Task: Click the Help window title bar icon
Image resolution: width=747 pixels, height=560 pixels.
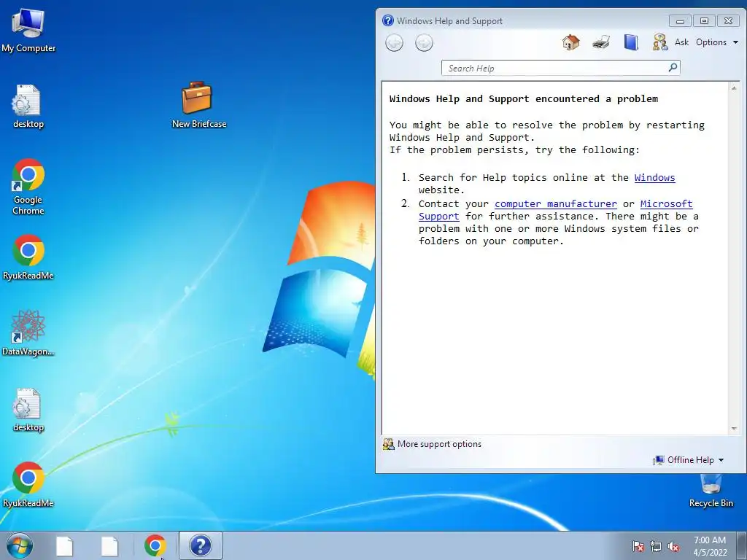Action: pyautogui.click(x=388, y=20)
